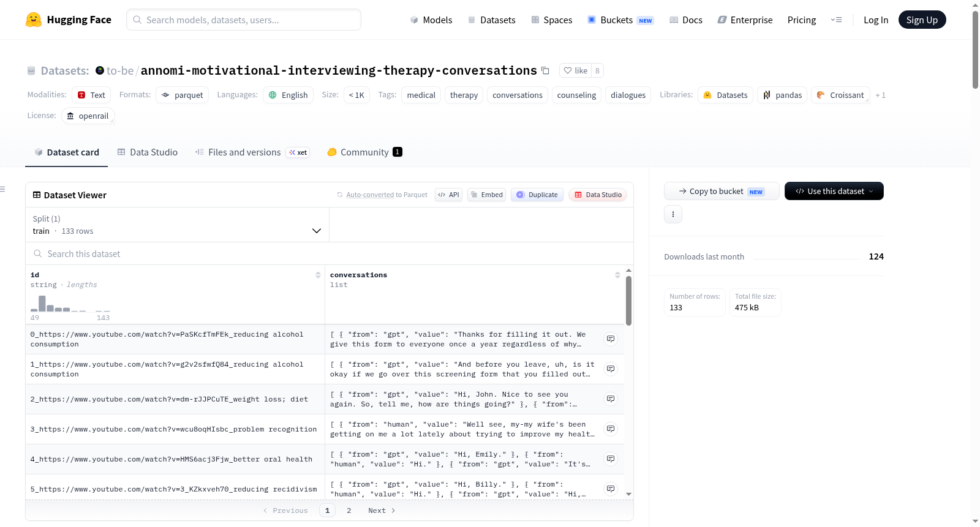Image resolution: width=980 pixels, height=527 pixels.
Task: Switch to Files and versions tab
Action: 252,152
